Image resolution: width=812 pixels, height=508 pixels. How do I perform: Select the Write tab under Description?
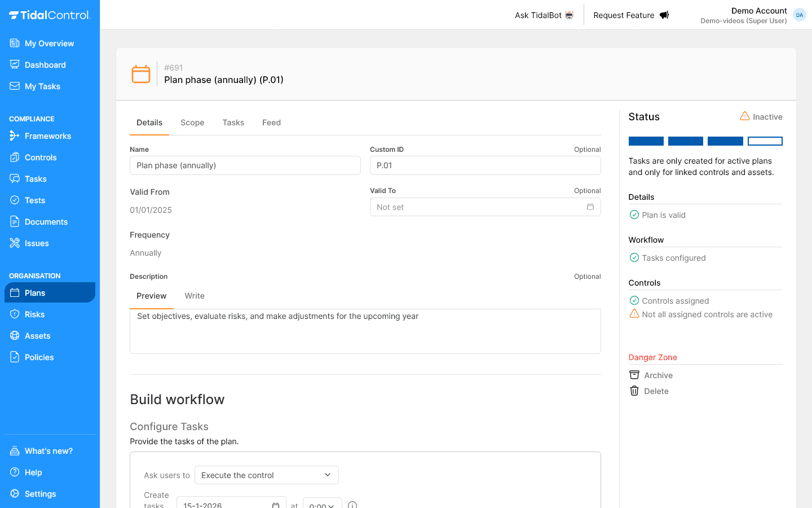[195, 296]
